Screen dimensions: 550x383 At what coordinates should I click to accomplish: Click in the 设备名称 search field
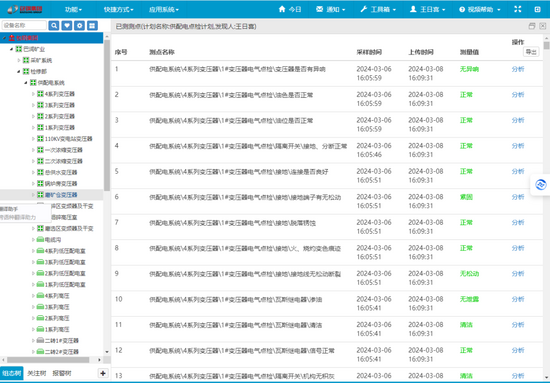[x=24, y=26]
